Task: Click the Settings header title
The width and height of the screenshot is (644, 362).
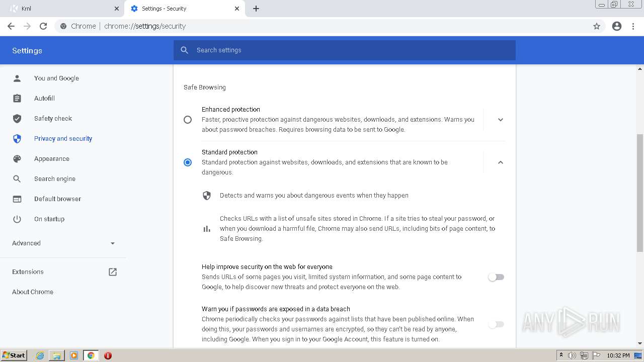Action: (x=27, y=51)
